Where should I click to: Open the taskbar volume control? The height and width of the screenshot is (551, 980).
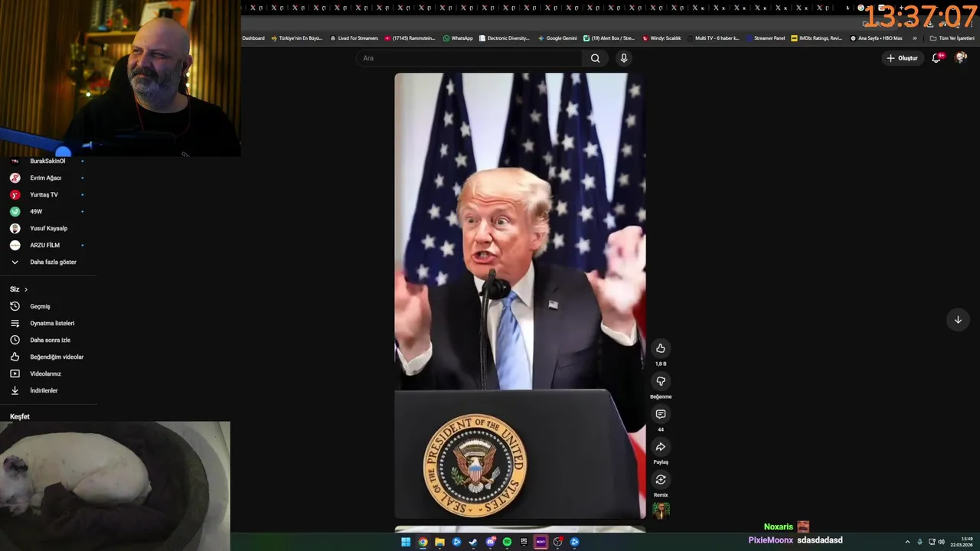click(x=941, y=542)
